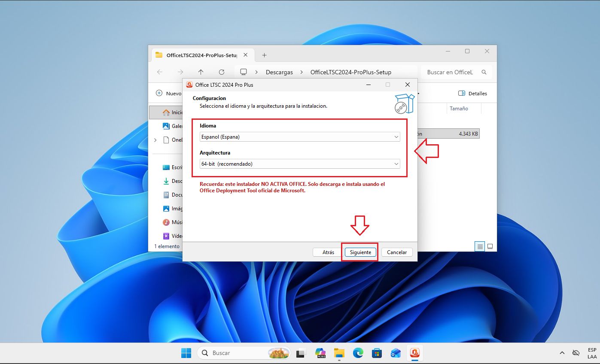Screen dimensions: 600x364
Task: Switch Explorer to large thumbnails view
Action: click(490, 246)
